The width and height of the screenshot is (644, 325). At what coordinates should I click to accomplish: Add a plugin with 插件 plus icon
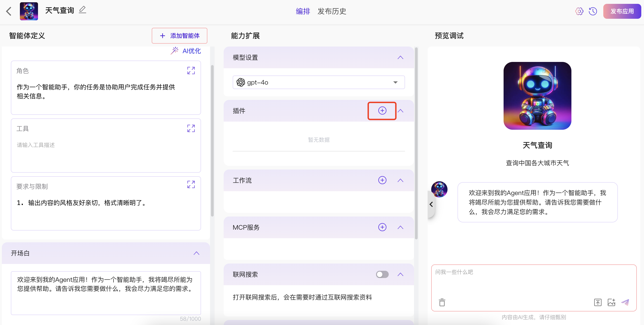click(x=382, y=111)
